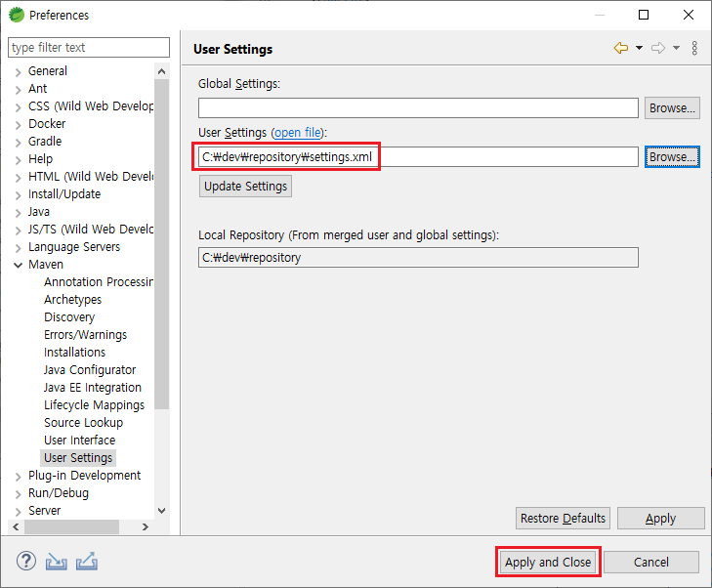Select Archetypes under Maven

[72, 300]
